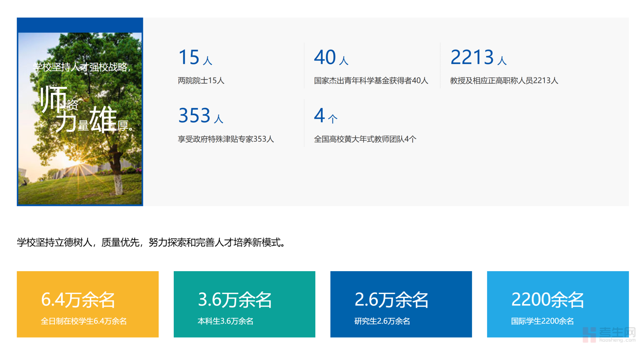The image size is (644, 349).
Task: Click the 学校坚持人才强校战略 text over the image
Action: [82, 67]
